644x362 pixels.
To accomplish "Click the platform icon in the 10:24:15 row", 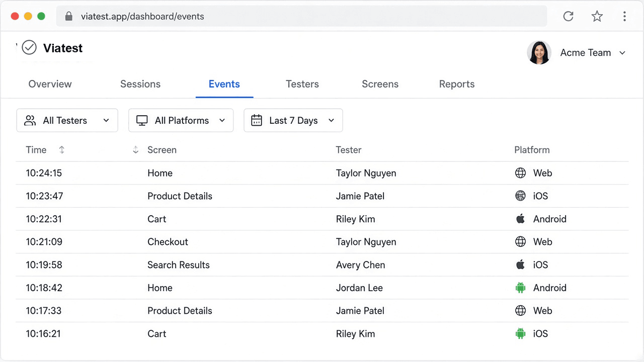I will pos(521,173).
